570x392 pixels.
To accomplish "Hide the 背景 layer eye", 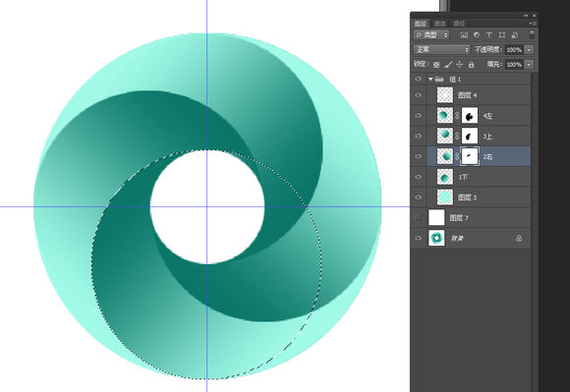I will tap(418, 239).
